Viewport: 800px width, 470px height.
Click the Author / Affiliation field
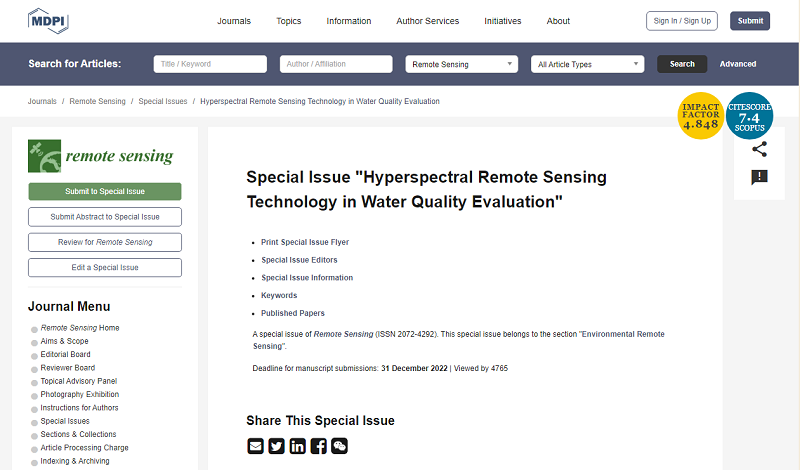[336, 64]
